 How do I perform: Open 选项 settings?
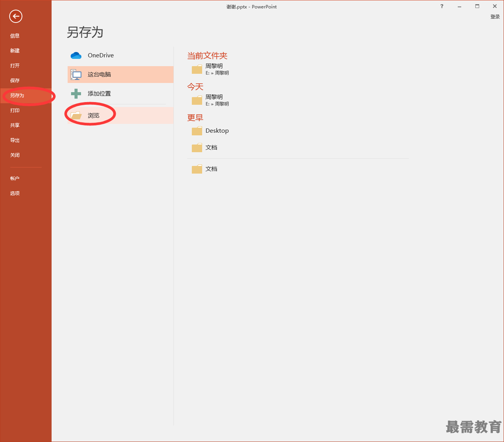(x=26, y=193)
